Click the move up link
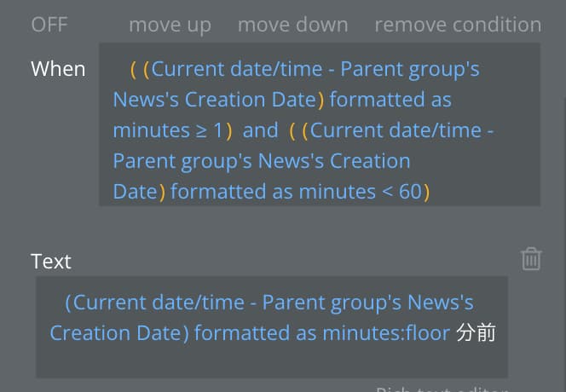This screenshot has height=392, width=566. pos(170,26)
